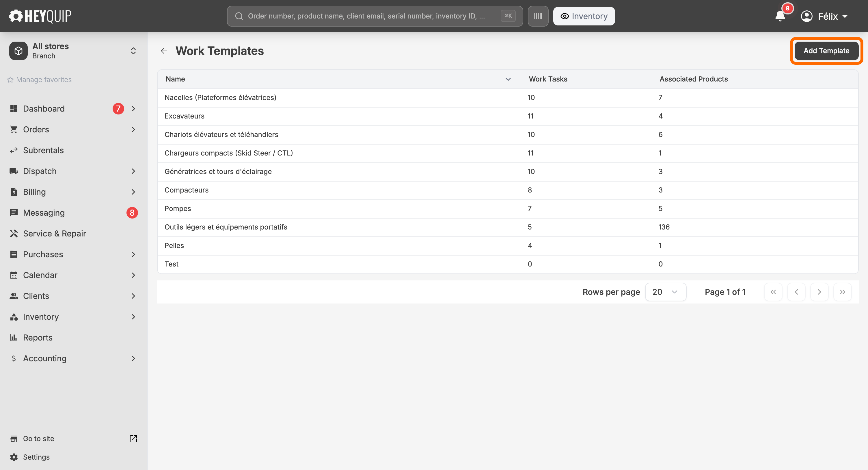The height and width of the screenshot is (470, 868).
Task: Expand the Dashboard submenu chevron
Action: (133, 109)
